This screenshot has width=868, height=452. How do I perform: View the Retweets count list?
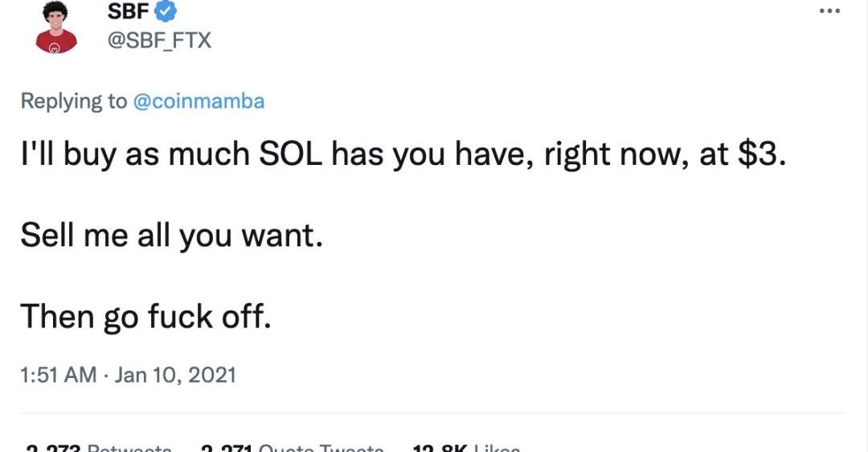click(129, 448)
